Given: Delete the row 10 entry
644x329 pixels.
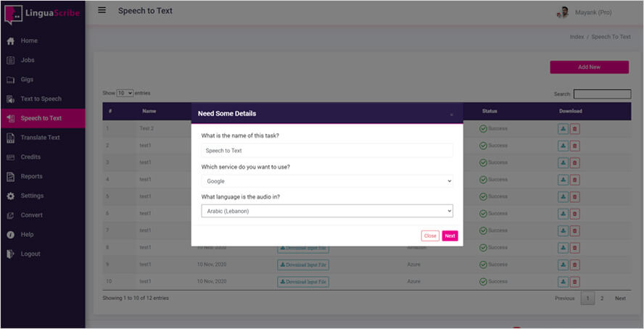Looking at the screenshot, I should [575, 281].
